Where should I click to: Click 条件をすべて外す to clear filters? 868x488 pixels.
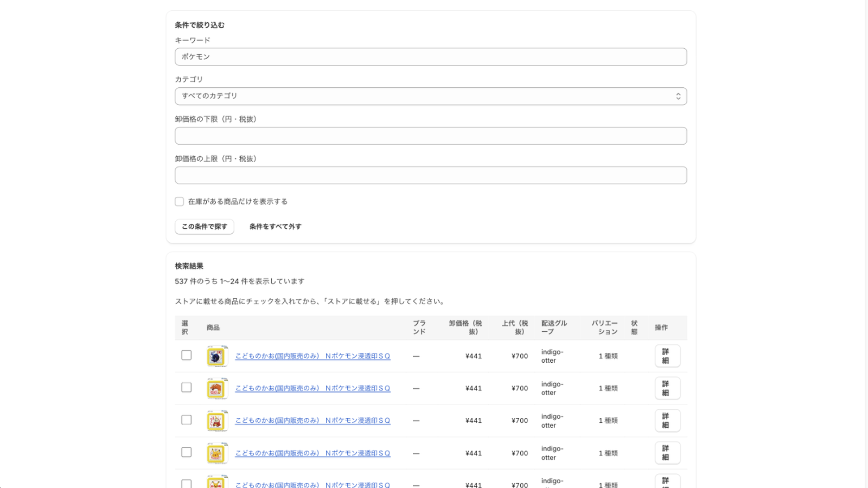pyautogui.click(x=276, y=227)
